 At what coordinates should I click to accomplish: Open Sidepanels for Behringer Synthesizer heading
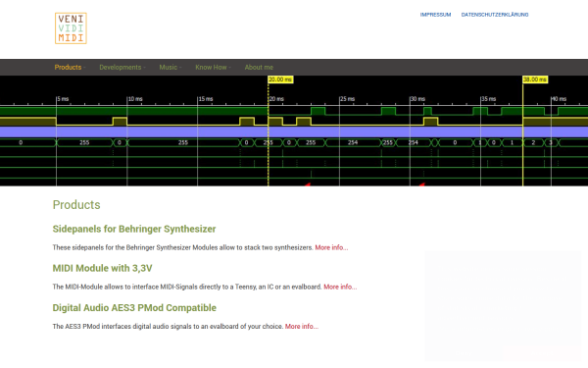point(134,229)
